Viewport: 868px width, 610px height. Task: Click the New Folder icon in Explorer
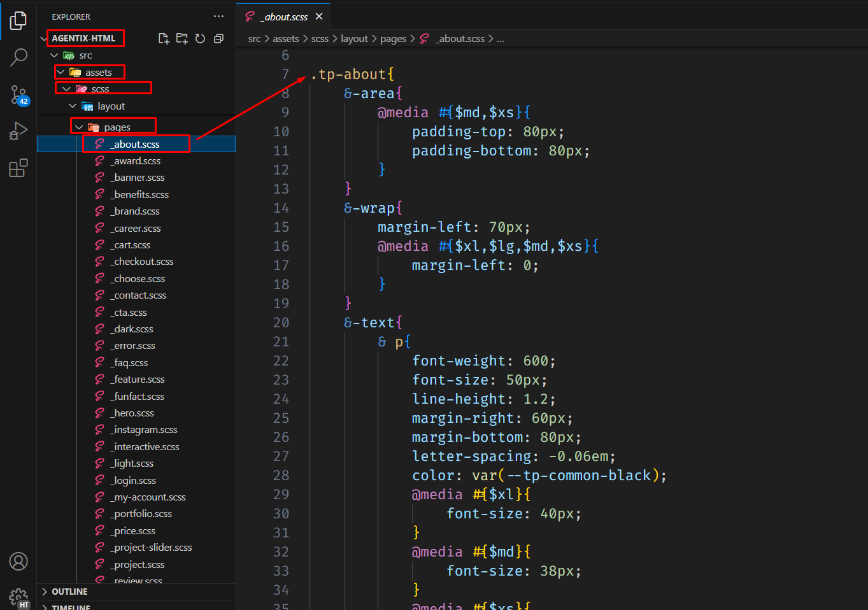[182, 39]
